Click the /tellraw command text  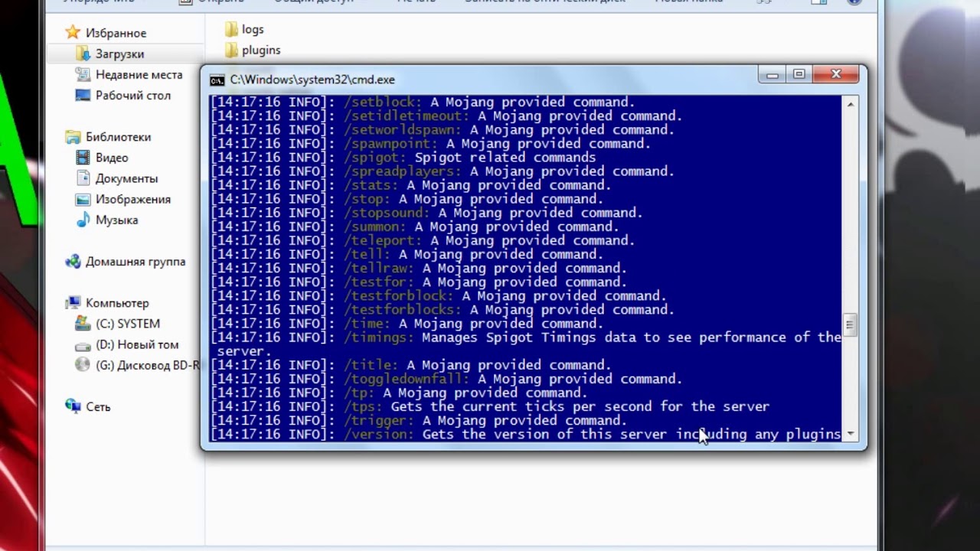coord(379,267)
